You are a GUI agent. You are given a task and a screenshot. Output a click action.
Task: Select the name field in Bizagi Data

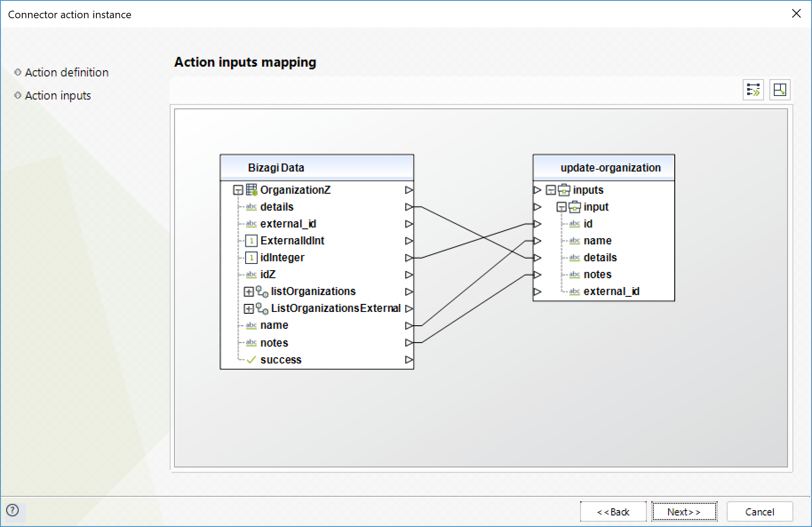pyautogui.click(x=274, y=325)
